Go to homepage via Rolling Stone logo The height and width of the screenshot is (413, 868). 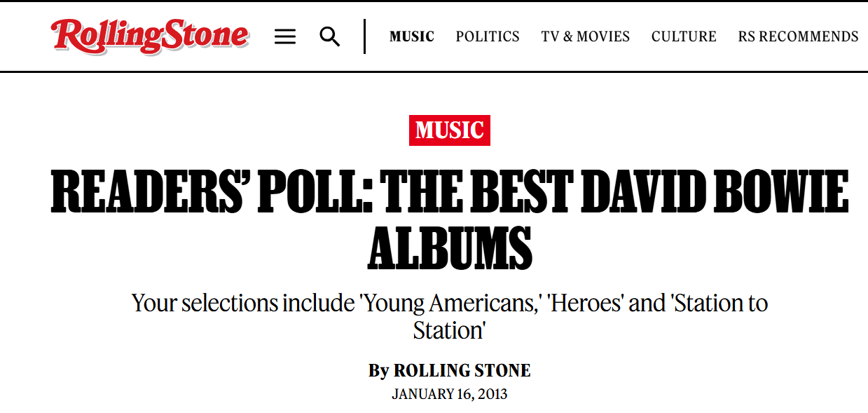click(x=149, y=36)
